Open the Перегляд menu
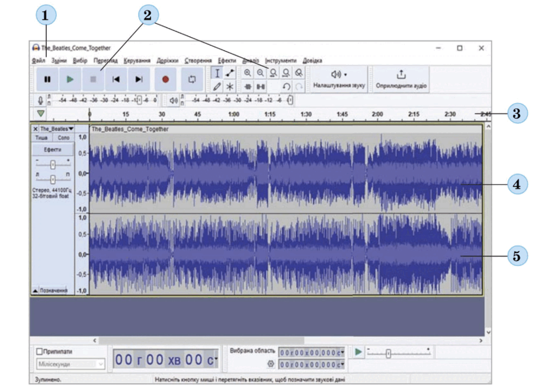This screenshot has height=392, width=557. 105,61
